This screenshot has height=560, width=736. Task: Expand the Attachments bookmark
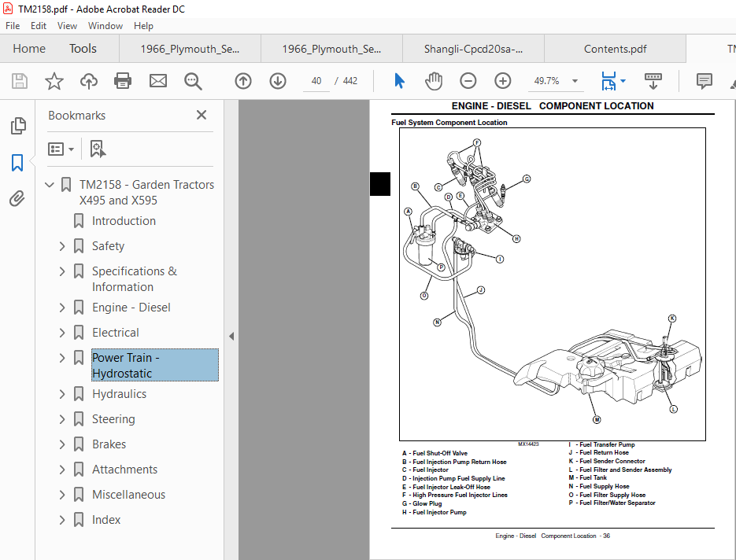tap(62, 470)
